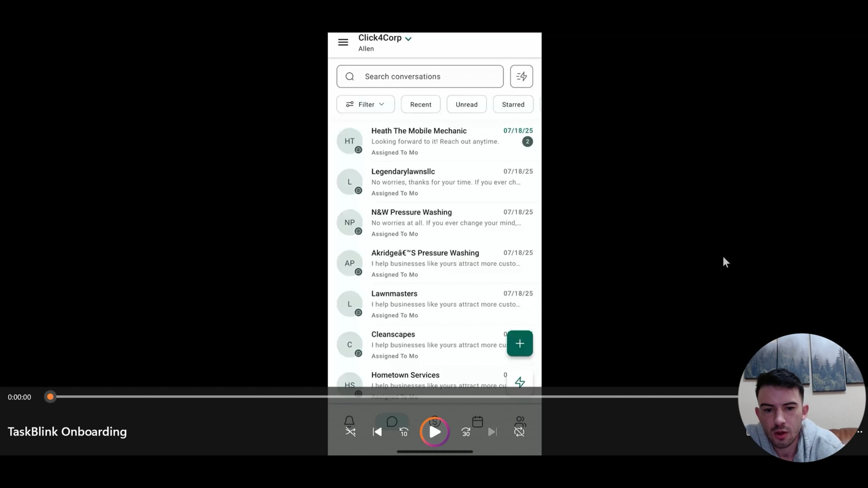Open the Legendarylawnsllc conversation
Viewport: 868px width, 488px height.
coord(434,182)
